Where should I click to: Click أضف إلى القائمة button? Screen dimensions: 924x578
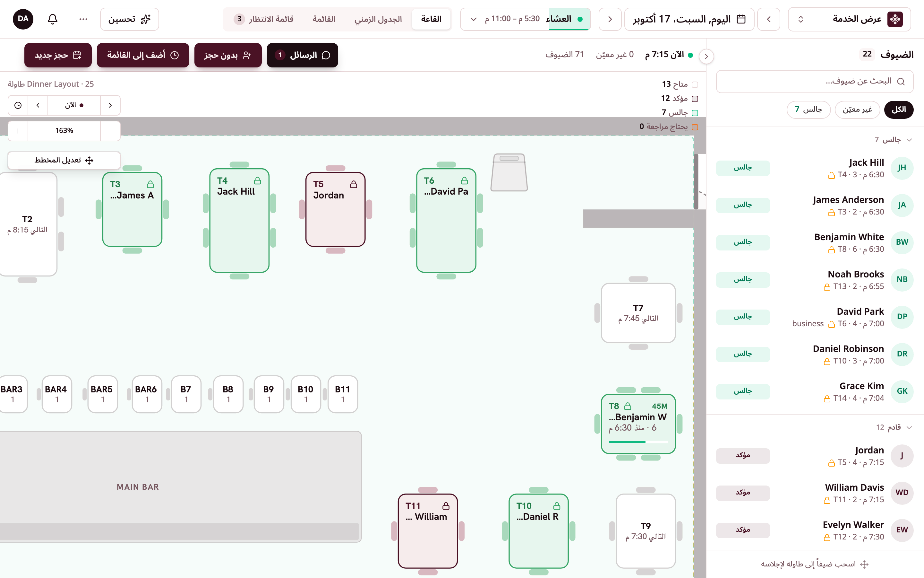click(143, 56)
